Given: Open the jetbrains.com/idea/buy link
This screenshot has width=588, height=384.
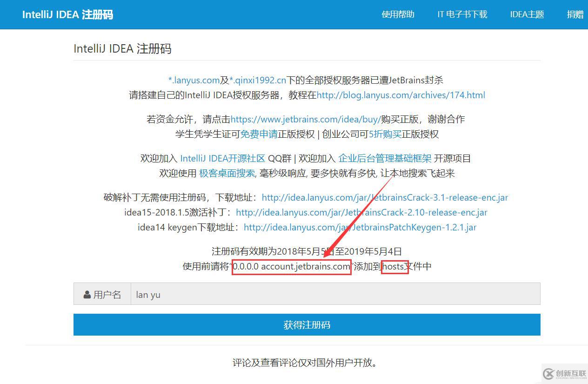Looking at the screenshot, I should (x=306, y=119).
